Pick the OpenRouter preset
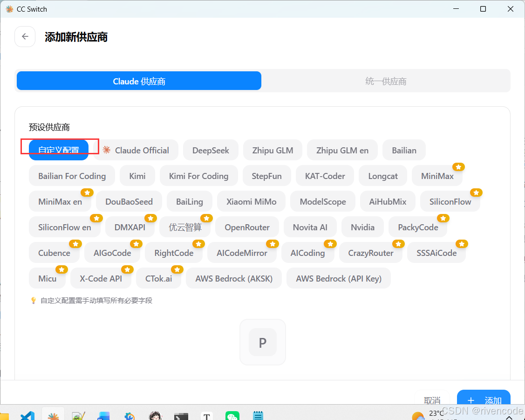The height and width of the screenshot is (420, 525). point(247,227)
